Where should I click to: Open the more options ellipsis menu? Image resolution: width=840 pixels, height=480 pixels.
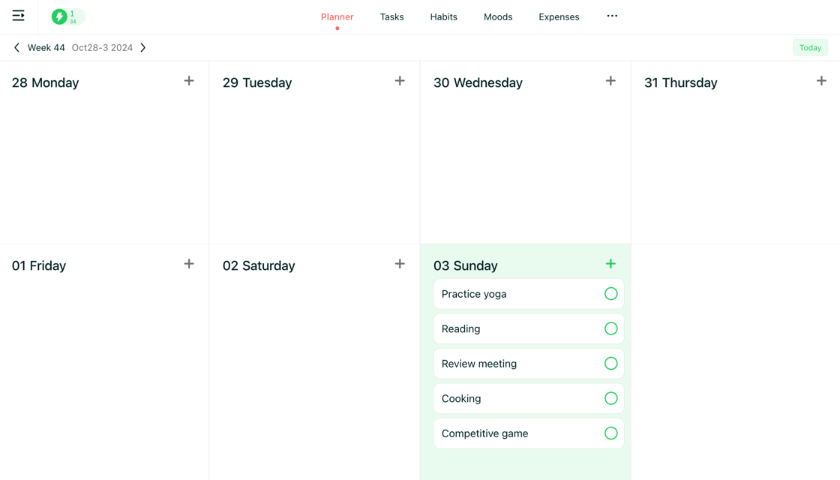tap(612, 16)
